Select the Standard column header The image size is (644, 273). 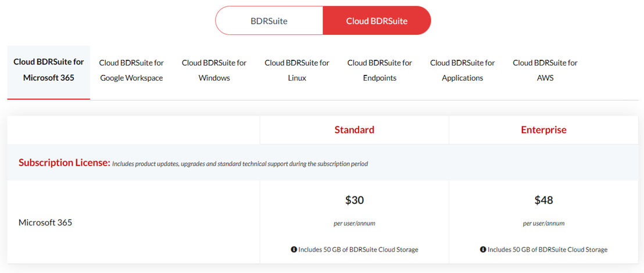[x=354, y=130]
